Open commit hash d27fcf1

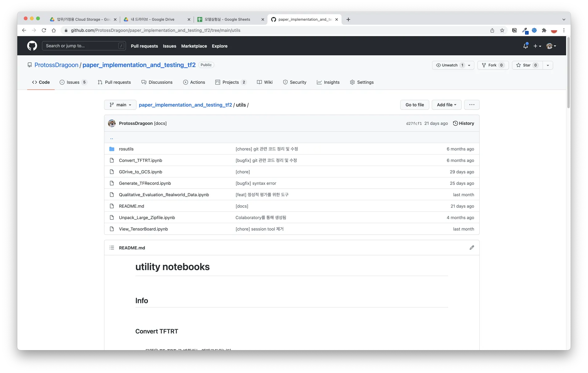click(x=414, y=123)
